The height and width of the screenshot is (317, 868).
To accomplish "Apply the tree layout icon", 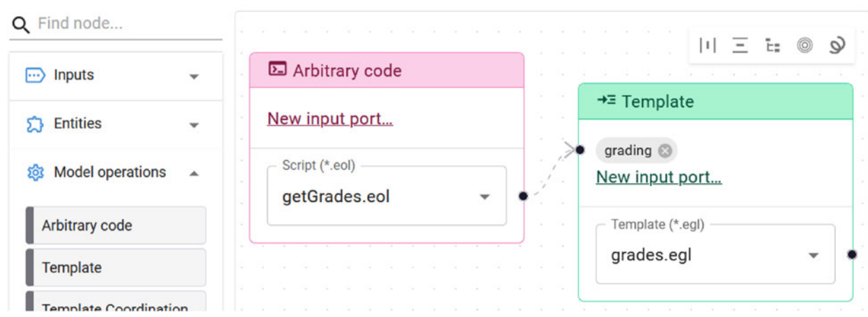I will [773, 46].
